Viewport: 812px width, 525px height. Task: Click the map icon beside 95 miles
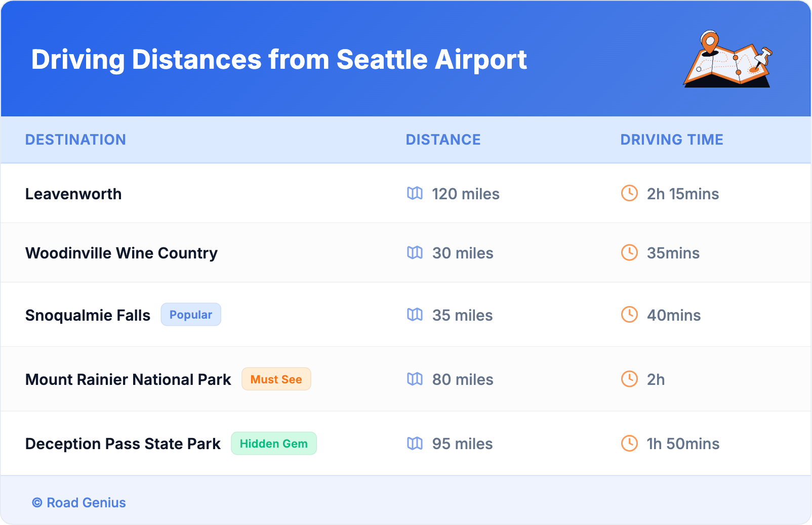point(415,443)
